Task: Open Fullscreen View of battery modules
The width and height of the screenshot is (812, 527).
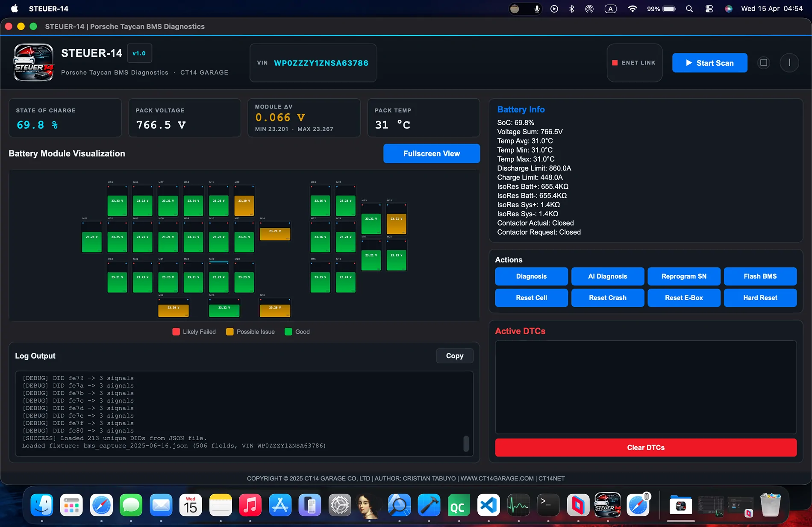Action: click(x=431, y=153)
